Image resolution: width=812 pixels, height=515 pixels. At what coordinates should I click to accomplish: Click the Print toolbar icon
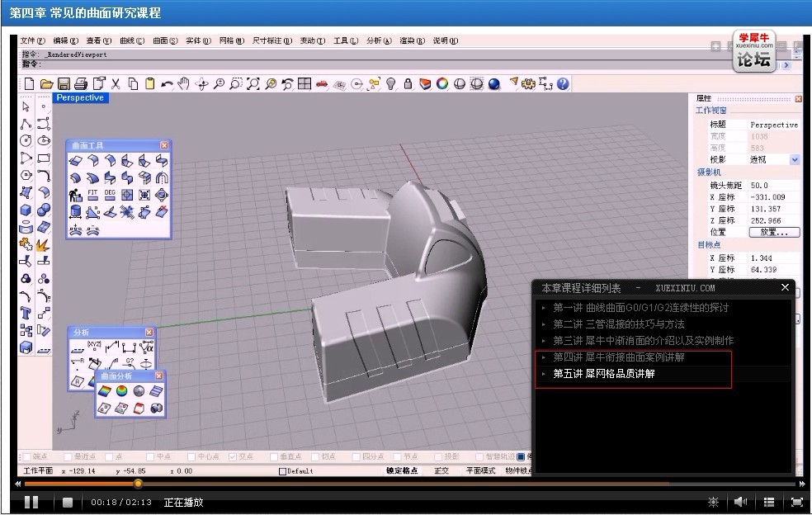pos(81,84)
